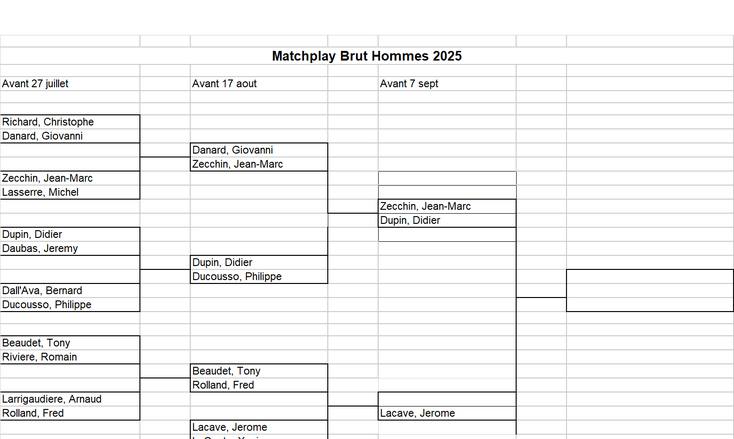Select Lacave, Jerome under Avant 7 sept

point(417,413)
